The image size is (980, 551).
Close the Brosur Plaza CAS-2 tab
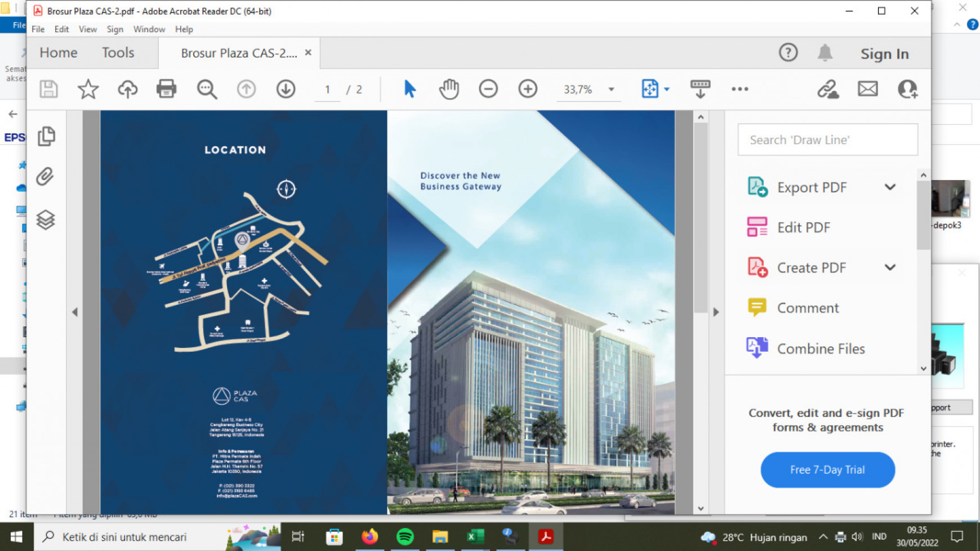pos(308,52)
